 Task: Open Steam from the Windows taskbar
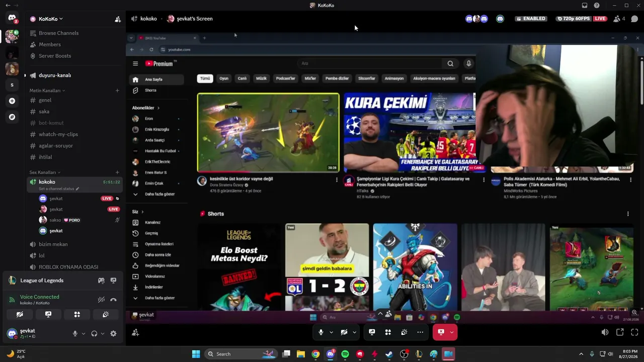(389, 354)
